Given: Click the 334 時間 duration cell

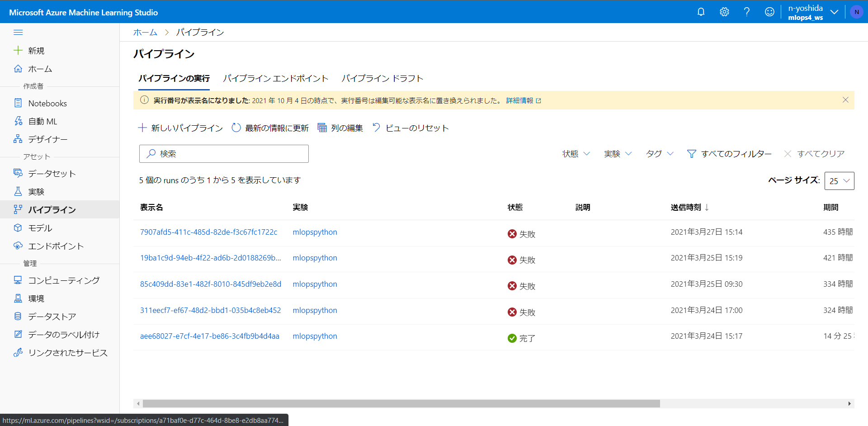Looking at the screenshot, I should (838, 284).
